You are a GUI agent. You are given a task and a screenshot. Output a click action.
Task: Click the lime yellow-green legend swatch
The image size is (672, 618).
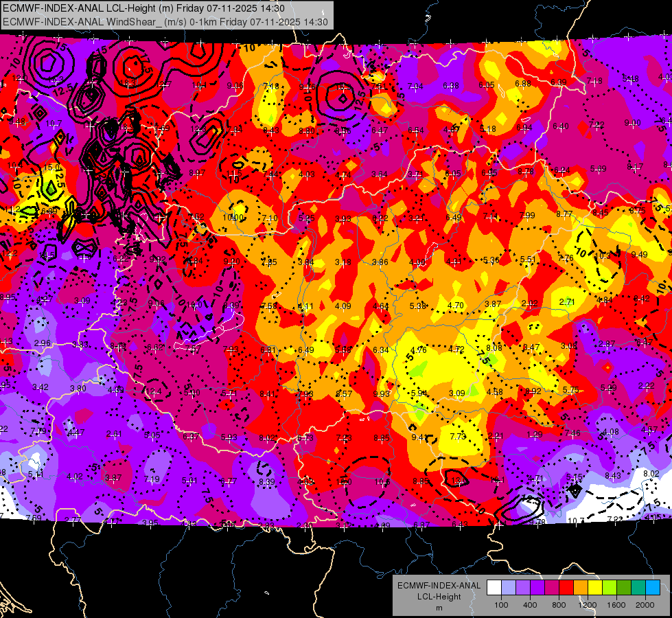(x=610, y=587)
